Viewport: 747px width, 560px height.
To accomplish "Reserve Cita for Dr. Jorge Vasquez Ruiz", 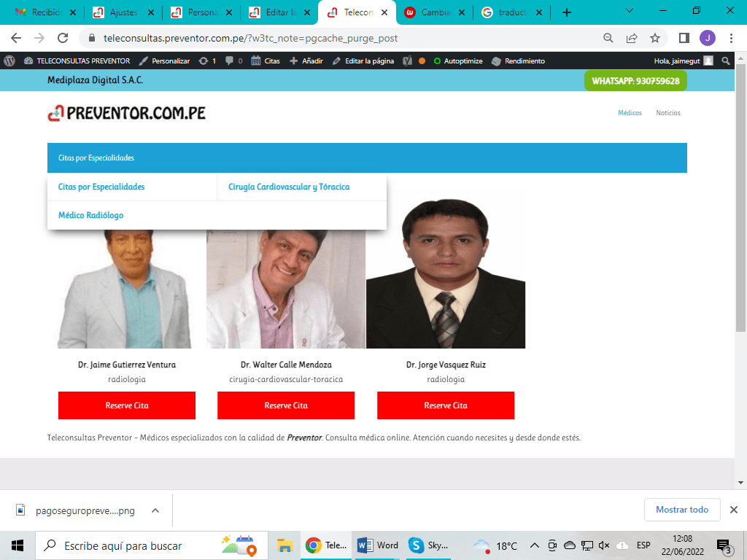I will [x=446, y=405].
